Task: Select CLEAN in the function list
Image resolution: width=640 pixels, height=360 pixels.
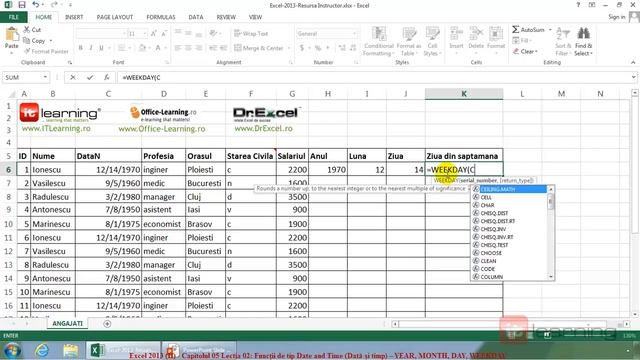Action: click(509, 261)
